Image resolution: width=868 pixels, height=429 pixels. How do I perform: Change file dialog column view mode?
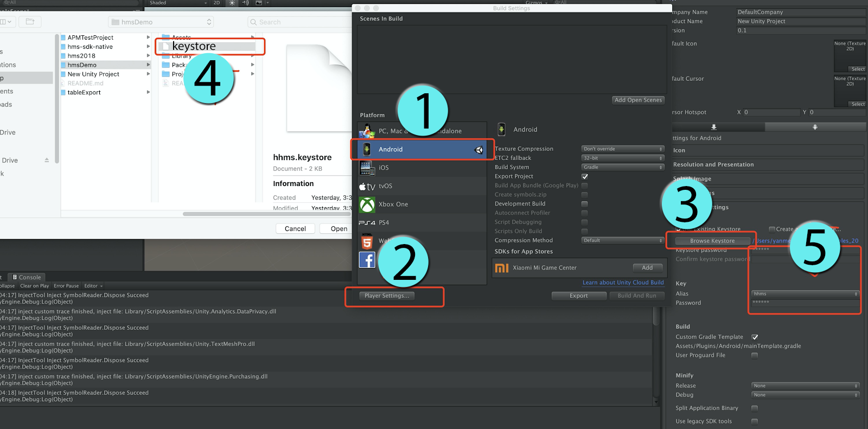point(7,22)
